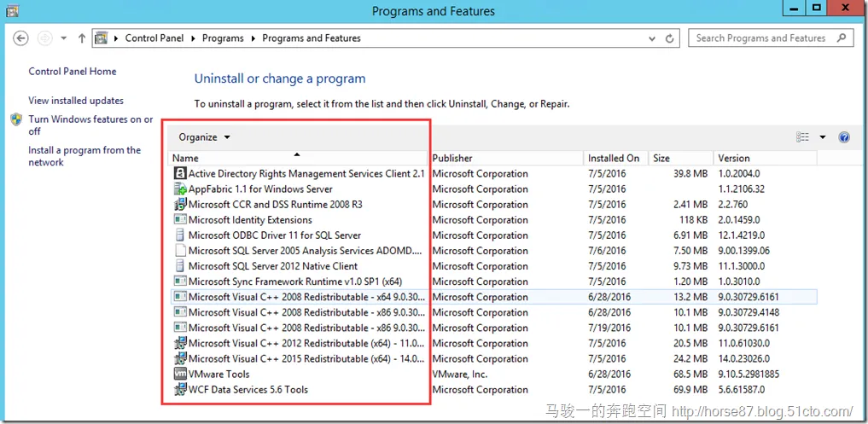Expand the address bar history dropdown
Screen dimensions: 868x424
point(653,38)
